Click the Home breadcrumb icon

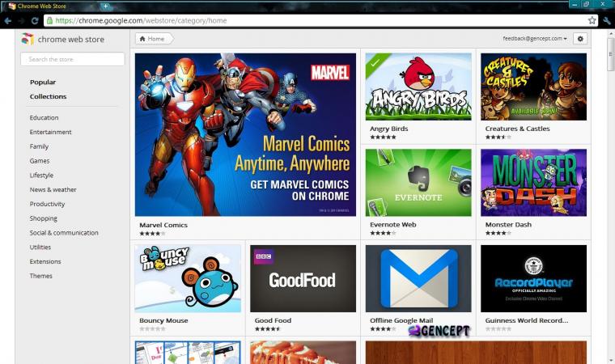point(142,39)
